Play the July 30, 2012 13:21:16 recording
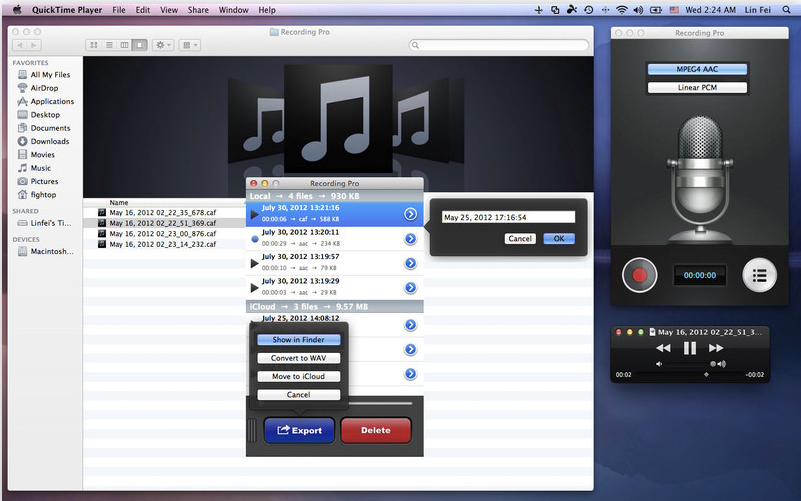The height and width of the screenshot is (501, 801). (254, 214)
